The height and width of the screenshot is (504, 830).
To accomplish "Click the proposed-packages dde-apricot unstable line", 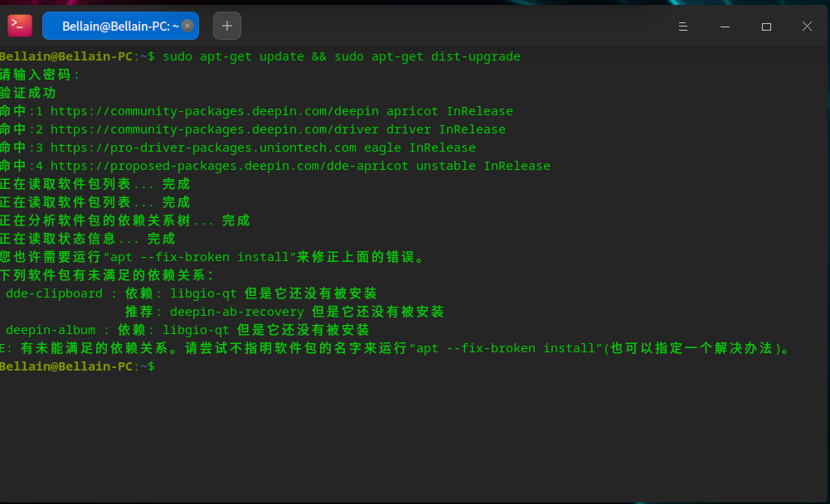I will coord(275,166).
